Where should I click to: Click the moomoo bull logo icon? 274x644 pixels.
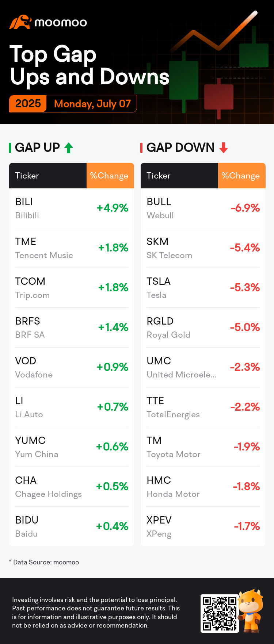(20, 22)
